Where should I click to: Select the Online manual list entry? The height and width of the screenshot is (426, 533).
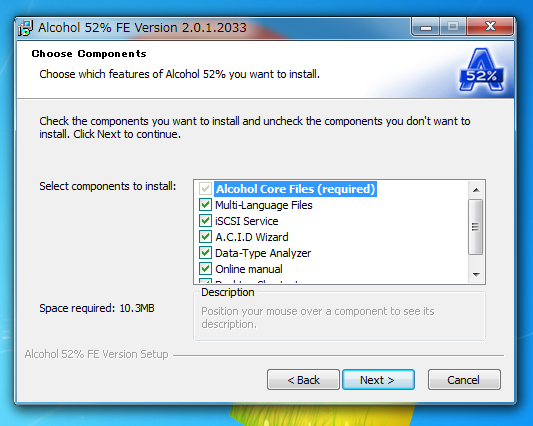point(249,269)
